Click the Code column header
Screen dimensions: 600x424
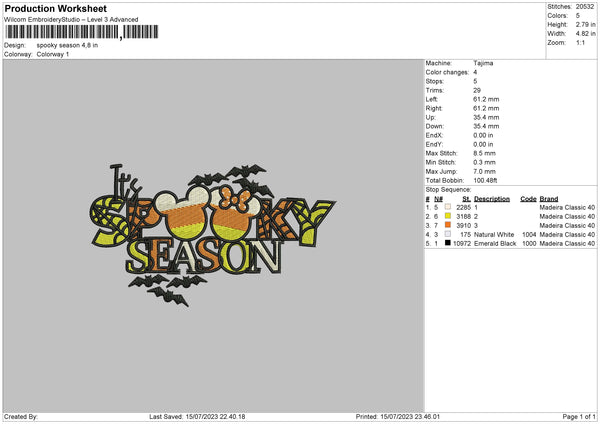coord(528,199)
